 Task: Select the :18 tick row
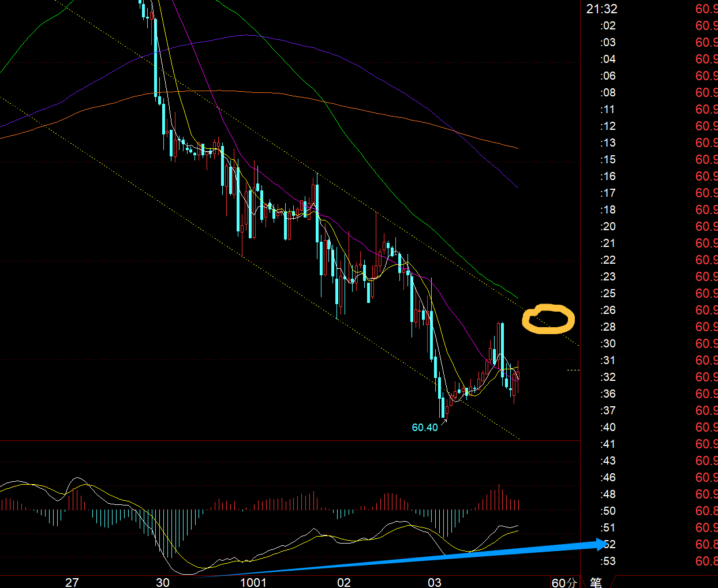pyautogui.click(x=649, y=209)
